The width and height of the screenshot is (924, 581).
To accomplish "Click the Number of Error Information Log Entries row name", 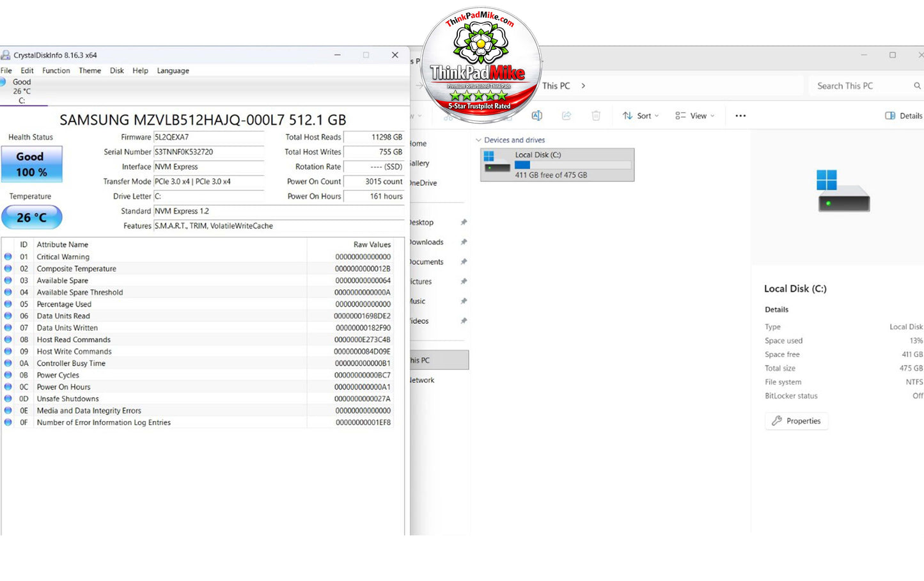I will click(x=104, y=422).
